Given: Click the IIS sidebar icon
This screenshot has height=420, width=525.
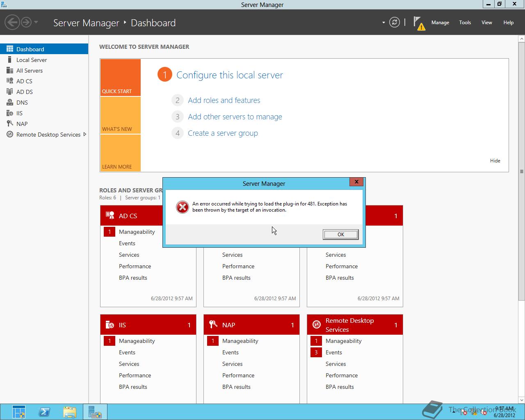Looking at the screenshot, I should coord(10,113).
